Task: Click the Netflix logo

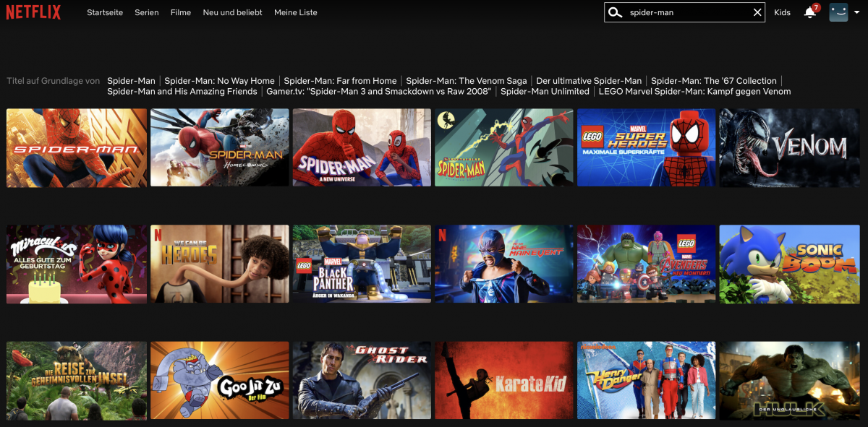Action: 34,12
